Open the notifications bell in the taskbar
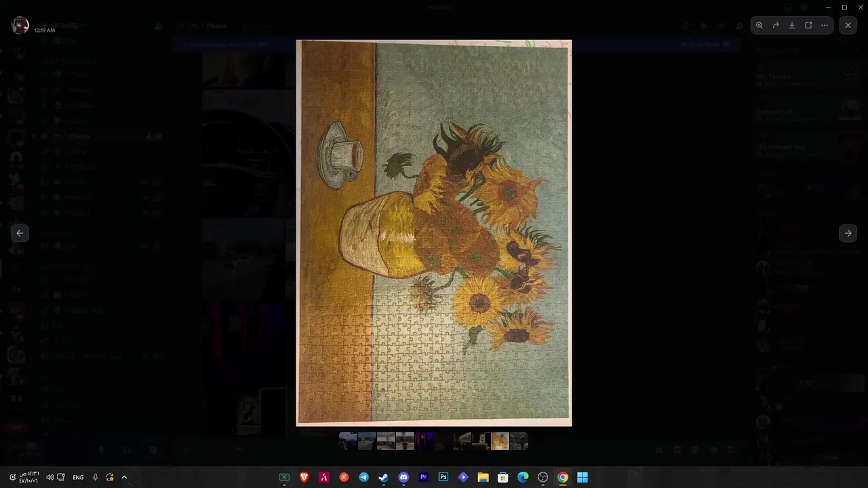Viewport: 868px width, 488px height. point(12,477)
